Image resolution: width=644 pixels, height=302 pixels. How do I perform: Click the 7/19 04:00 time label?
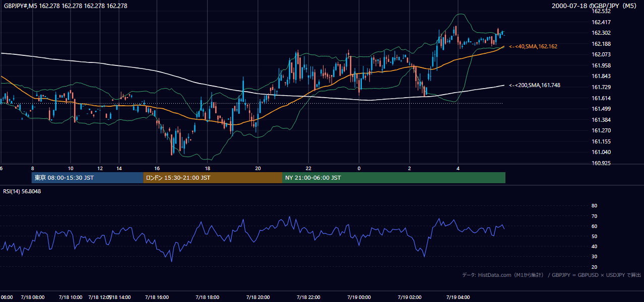(458, 297)
